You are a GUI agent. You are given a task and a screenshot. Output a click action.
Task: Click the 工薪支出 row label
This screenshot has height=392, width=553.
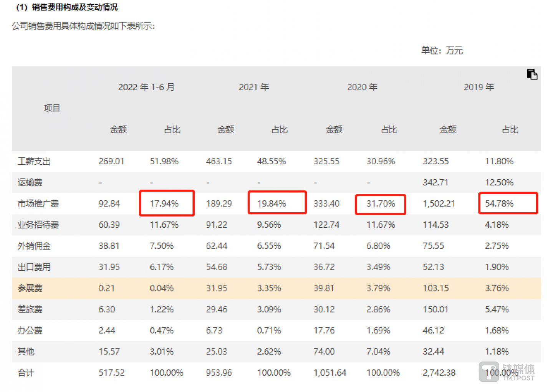[34, 161]
